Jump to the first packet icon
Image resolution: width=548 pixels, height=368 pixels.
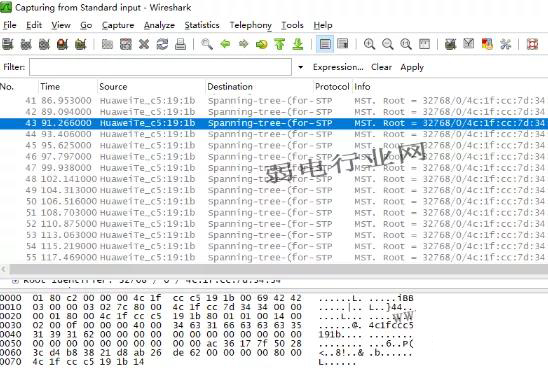pos(280,44)
